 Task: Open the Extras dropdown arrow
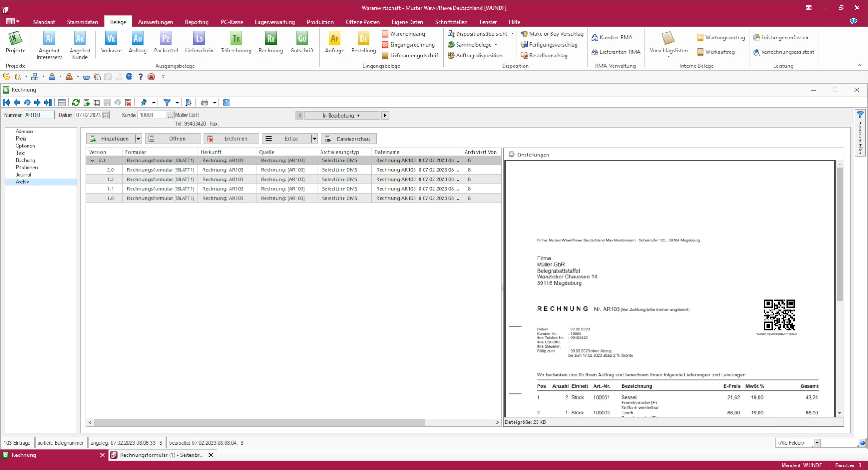(x=314, y=139)
